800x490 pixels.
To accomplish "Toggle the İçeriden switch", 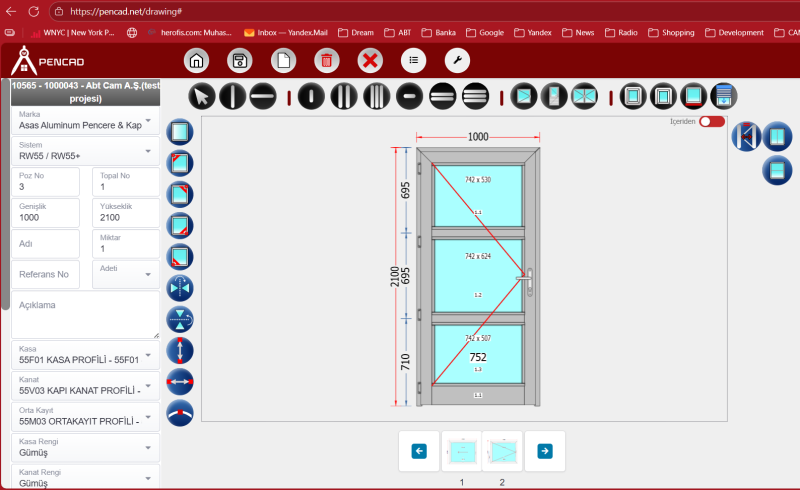I will (712, 121).
